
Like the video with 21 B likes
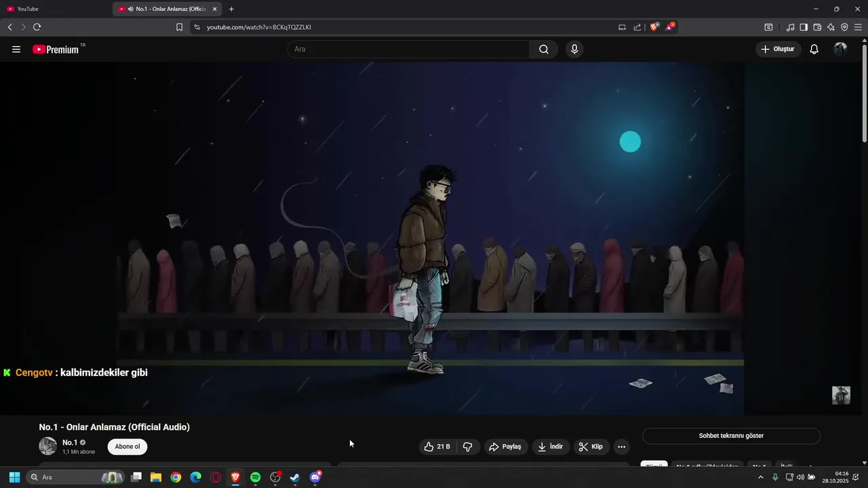point(436,447)
